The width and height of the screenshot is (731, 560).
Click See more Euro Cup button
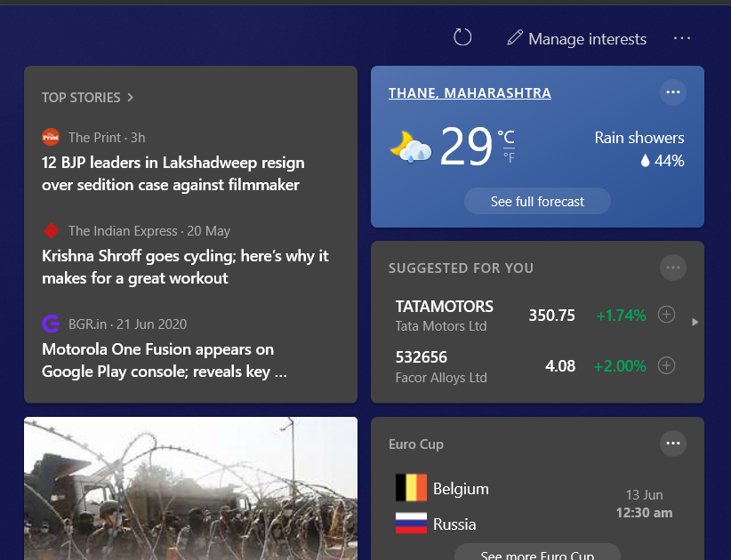click(x=537, y=554)
